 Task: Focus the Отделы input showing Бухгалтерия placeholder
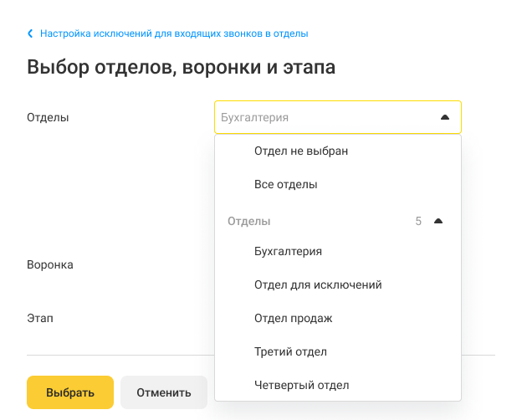[x=338, y=117]
